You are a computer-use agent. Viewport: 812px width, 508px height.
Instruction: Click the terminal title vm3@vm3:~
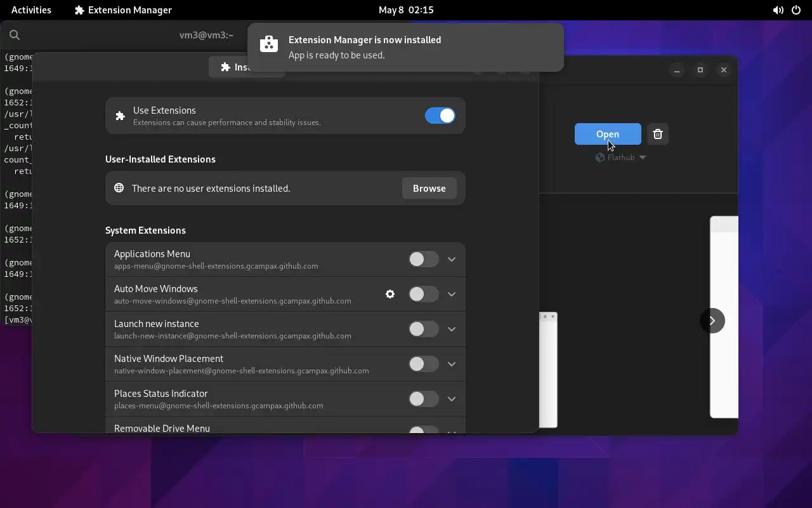tap(206, 35)
